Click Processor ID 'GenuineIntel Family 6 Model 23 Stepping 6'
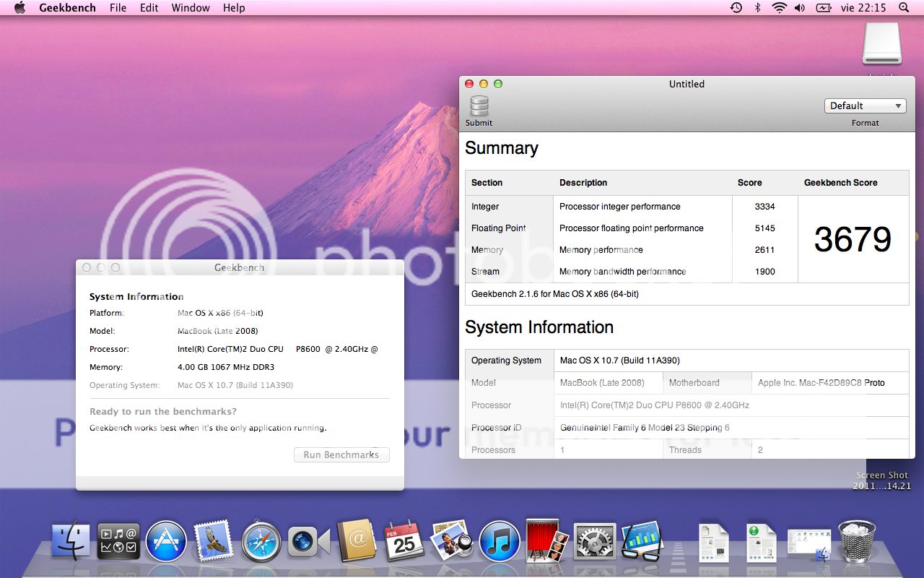924x578 pixels. 645,428
